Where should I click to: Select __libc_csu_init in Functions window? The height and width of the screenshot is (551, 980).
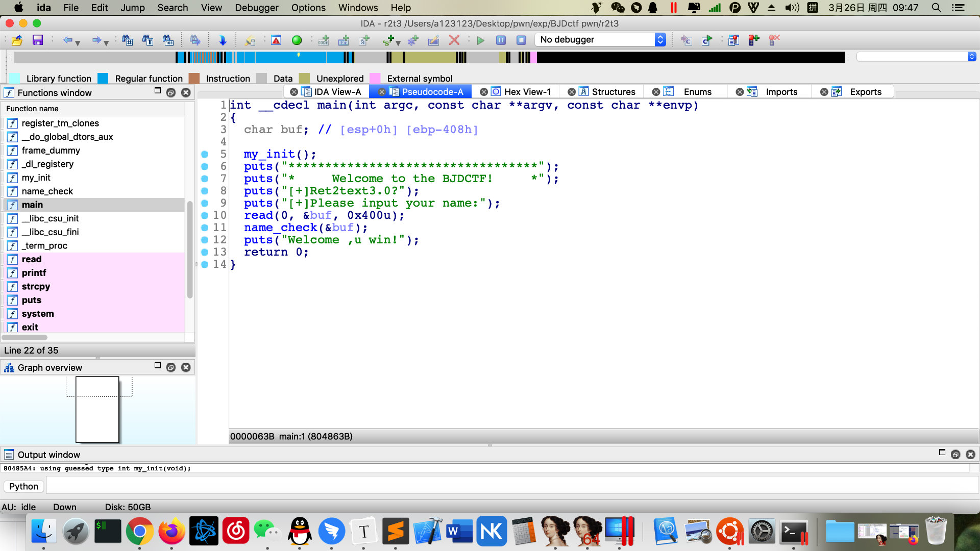[x=94, y=218]
